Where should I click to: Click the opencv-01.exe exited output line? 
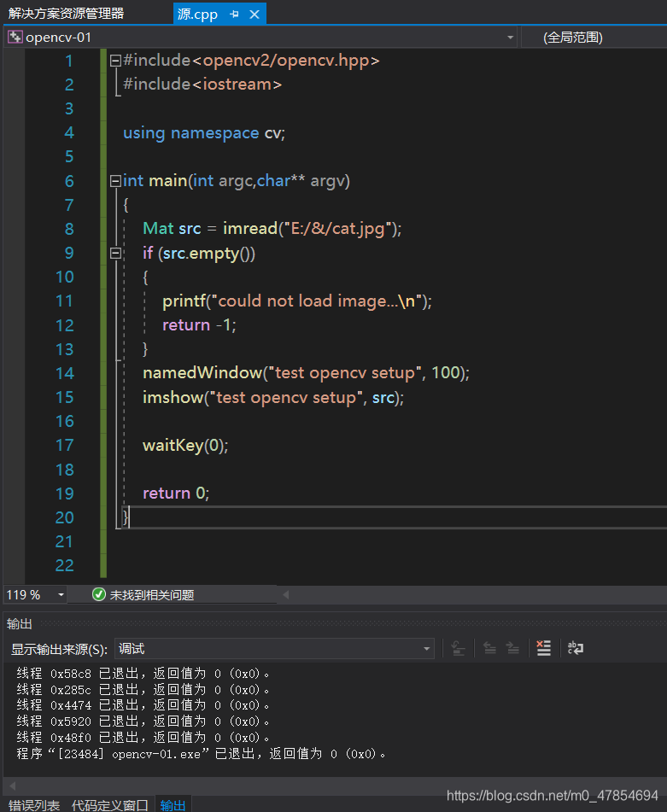202,753
